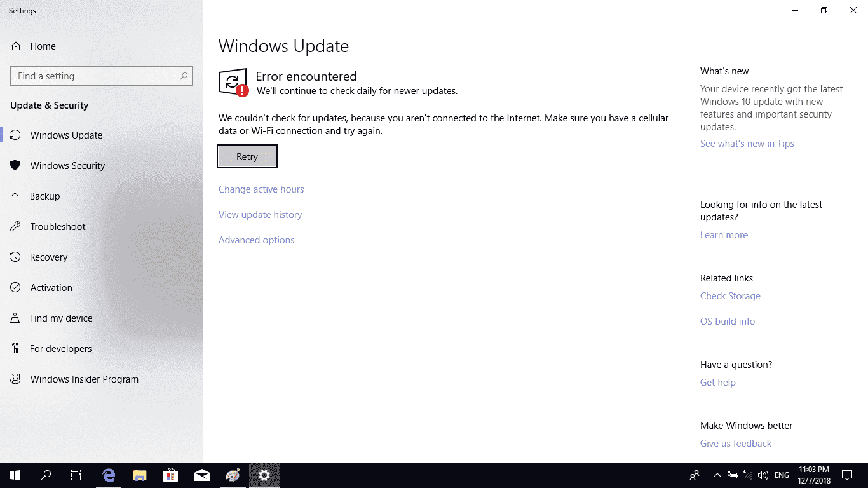Open Microsoft Store from the taskbar
This screenshot has width=868, height=488.
[x=171, y=475]
